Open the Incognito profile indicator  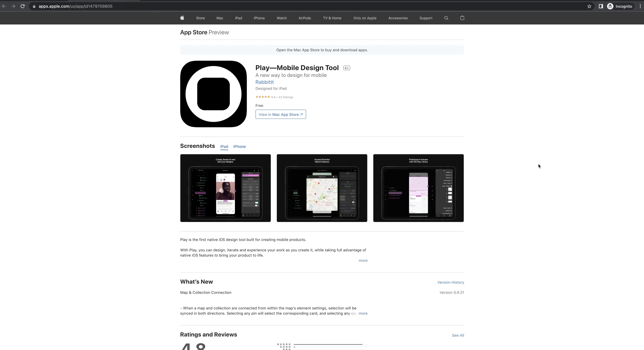click(620, 6)
